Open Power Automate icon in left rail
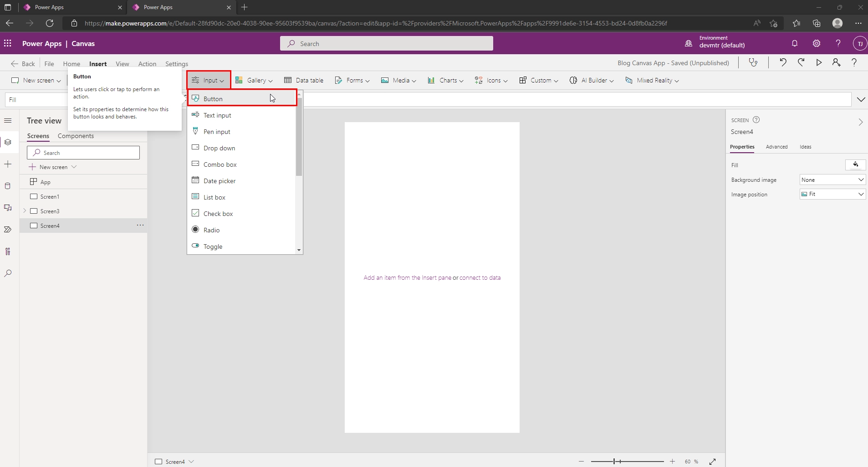This screenshot has width=868, height=467. point(8,230)
